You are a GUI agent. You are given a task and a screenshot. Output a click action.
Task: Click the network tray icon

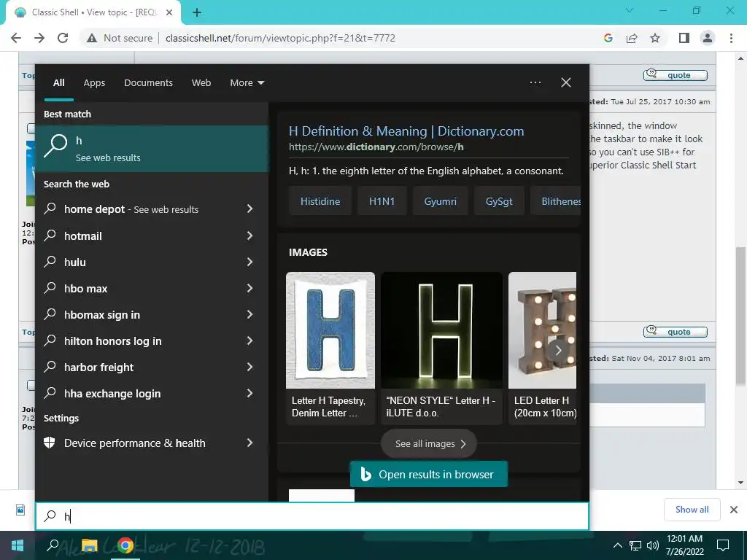tap(635, 545)
